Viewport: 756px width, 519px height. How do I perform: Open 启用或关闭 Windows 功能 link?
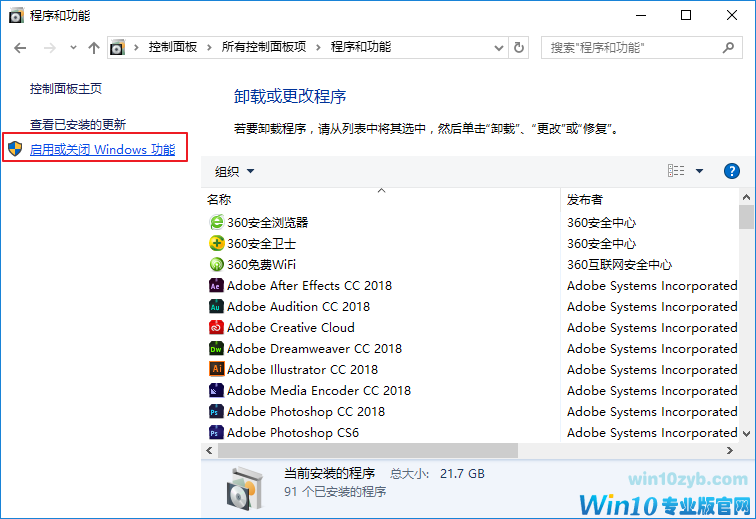[103, 150]
